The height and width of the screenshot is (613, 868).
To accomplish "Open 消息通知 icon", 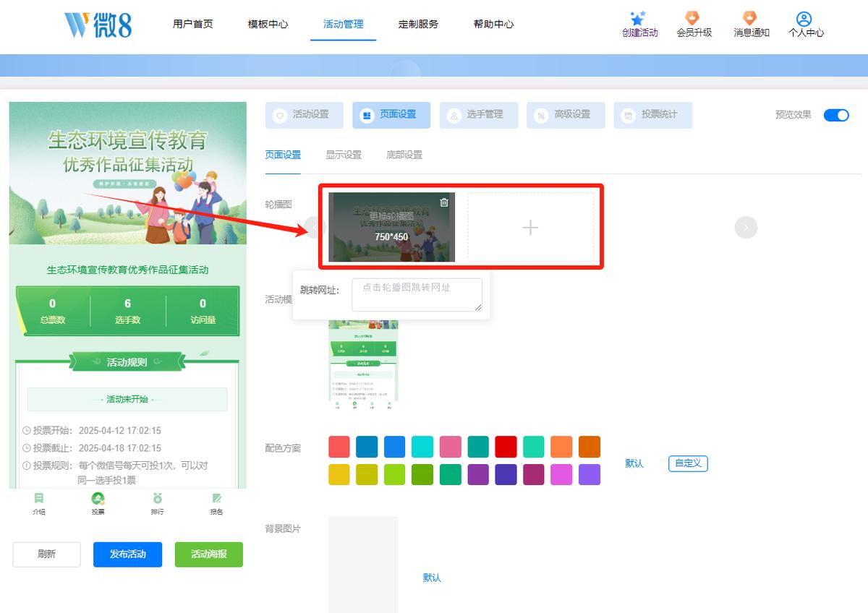I will click(750, 19).
